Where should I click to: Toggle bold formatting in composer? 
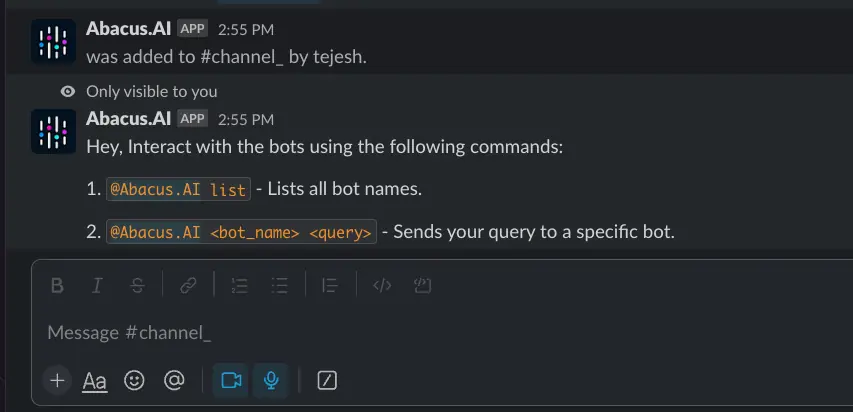tap(57, 286)
